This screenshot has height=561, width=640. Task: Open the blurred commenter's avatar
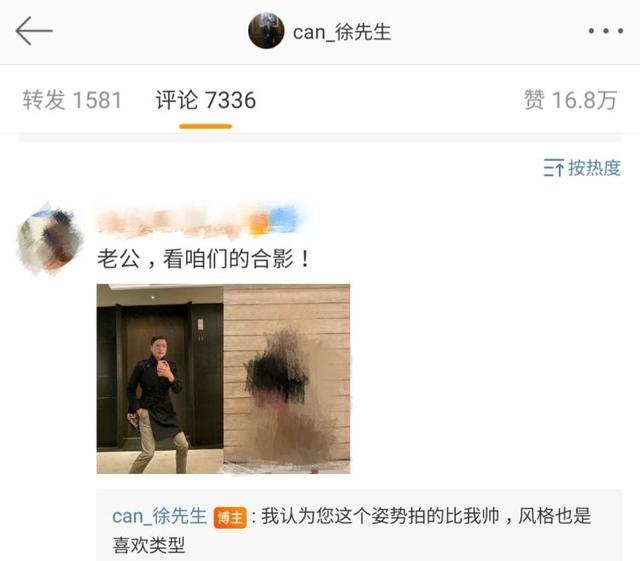click(x=49, y=238)
